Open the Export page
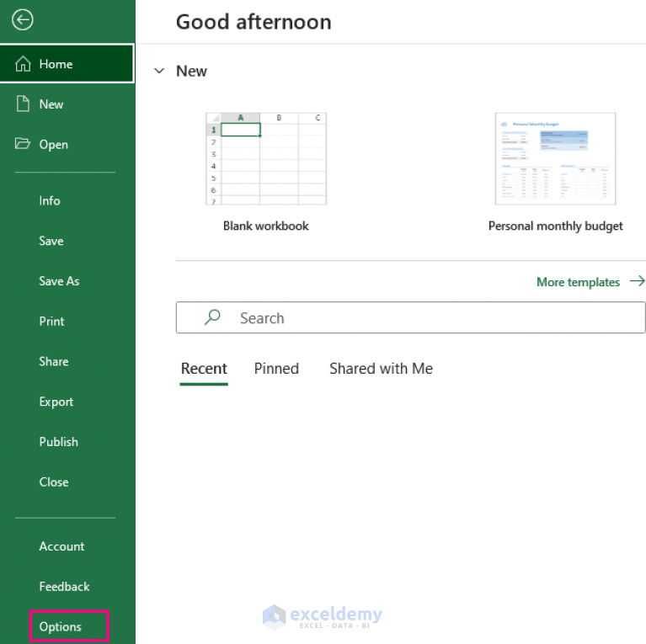The height and width of the screenshot is (644, 646). click(56, 402)
